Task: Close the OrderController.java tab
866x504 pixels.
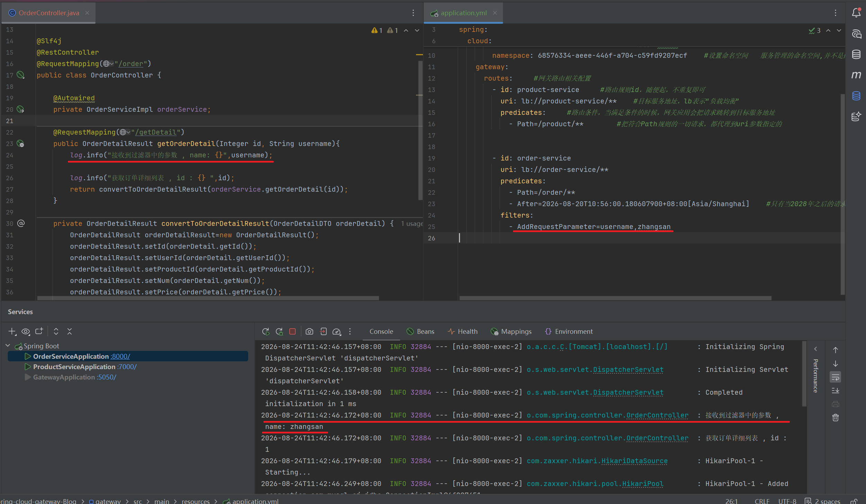Action: tap(87, 13)
